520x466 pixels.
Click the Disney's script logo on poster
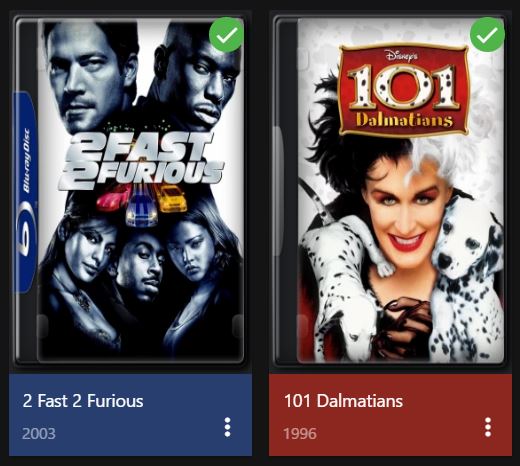click(x=401, y=56)
